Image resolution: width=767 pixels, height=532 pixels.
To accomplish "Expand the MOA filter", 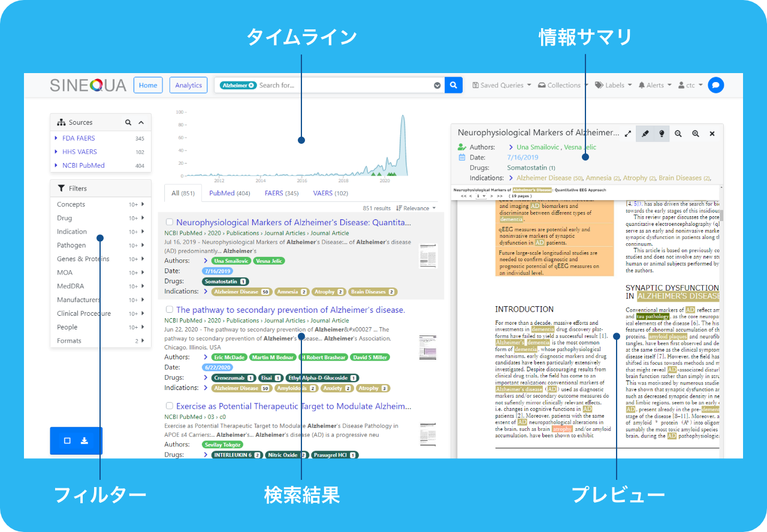I will (143, 273).
